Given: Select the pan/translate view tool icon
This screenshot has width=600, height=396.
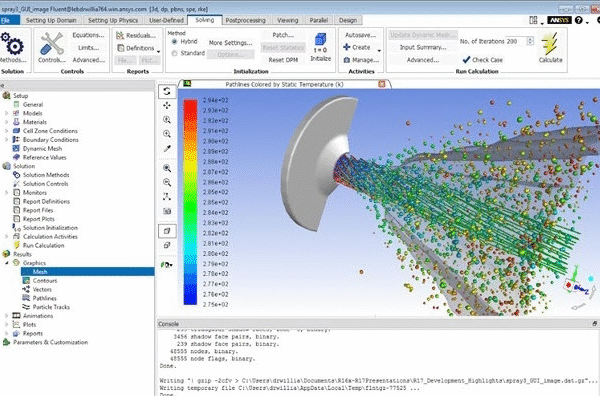Looking at the screenshot, I should point(167,105).
